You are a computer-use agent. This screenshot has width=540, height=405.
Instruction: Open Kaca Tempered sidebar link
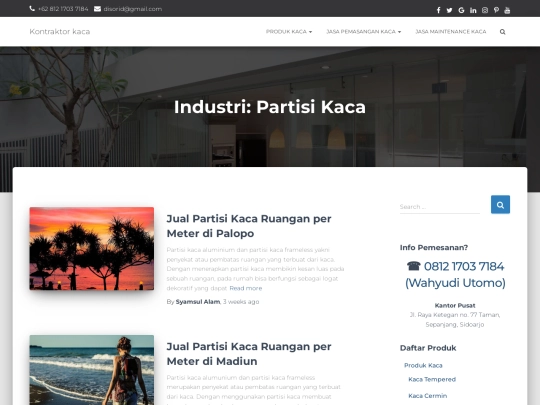coord(432,380)
